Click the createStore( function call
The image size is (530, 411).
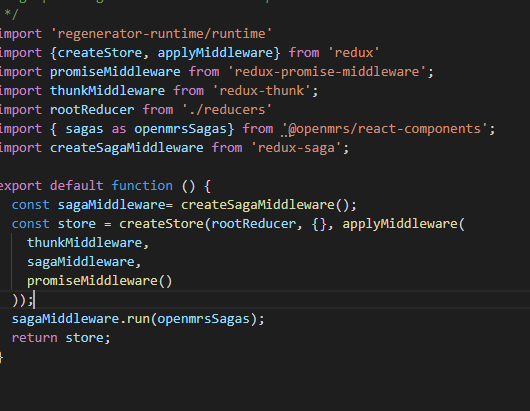165,224
